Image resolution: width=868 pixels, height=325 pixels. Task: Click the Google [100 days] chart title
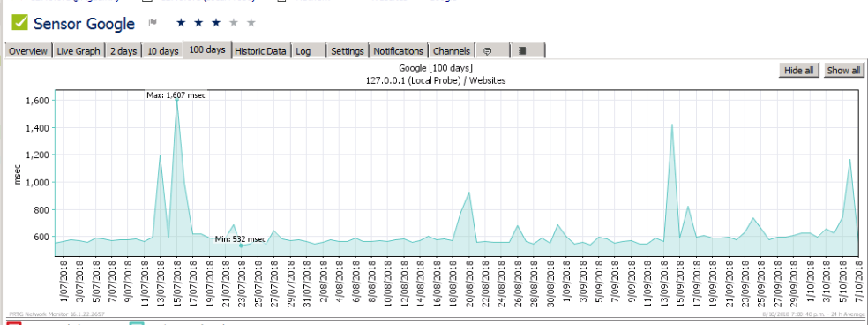(436, 68)
